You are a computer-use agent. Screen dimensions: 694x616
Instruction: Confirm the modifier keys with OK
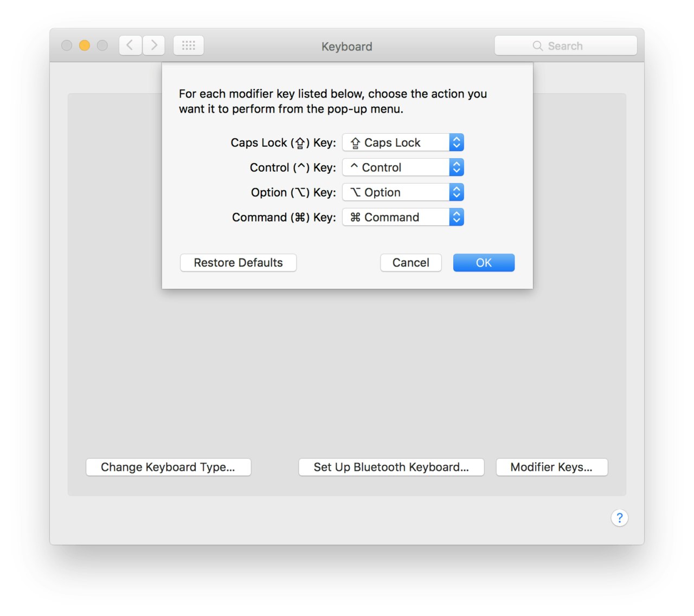[484, 263]
